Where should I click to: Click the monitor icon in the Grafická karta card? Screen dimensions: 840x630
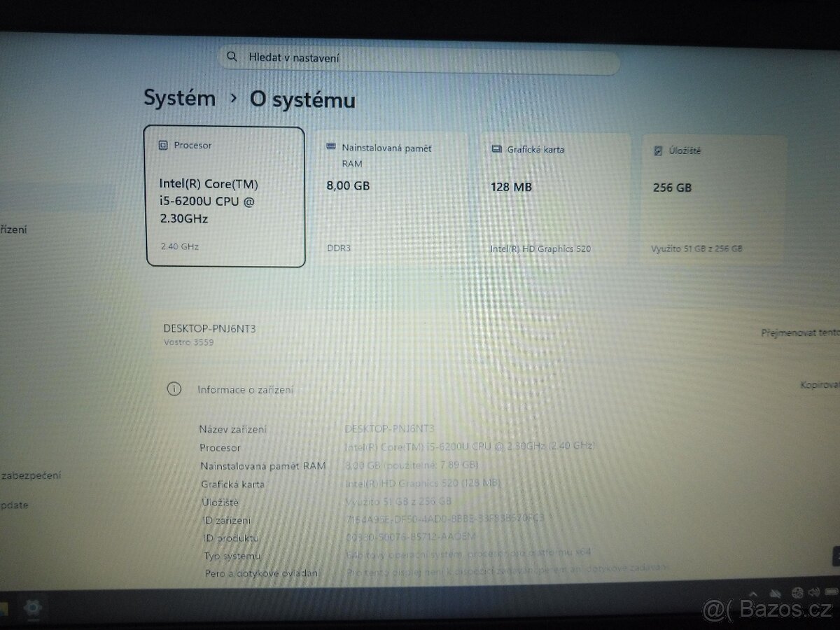pos(496,149)
